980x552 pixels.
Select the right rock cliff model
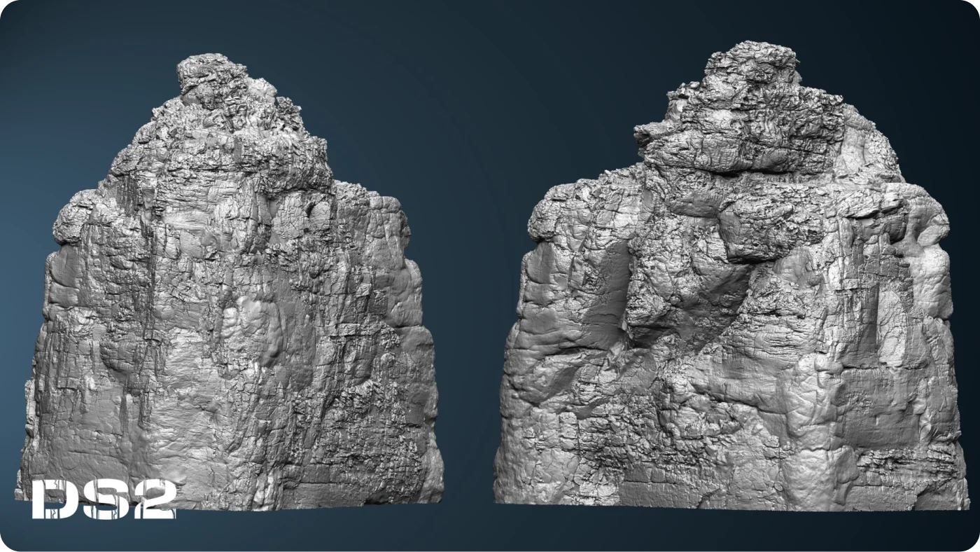(x=728, y=315)
